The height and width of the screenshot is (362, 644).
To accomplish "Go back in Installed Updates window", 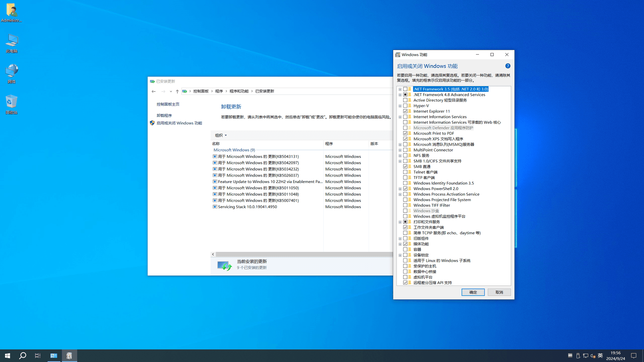I will (154, 91).
